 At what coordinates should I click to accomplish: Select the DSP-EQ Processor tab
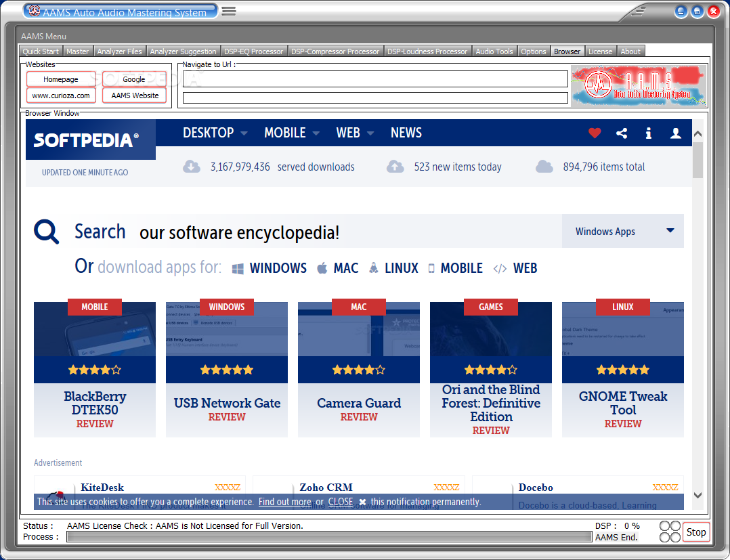254,51
